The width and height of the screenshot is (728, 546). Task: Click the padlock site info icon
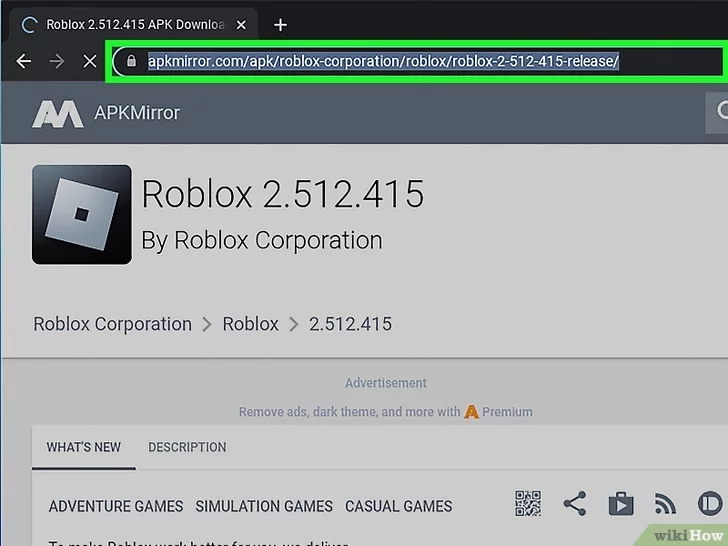pyautogui.click(x=131, y=60)
